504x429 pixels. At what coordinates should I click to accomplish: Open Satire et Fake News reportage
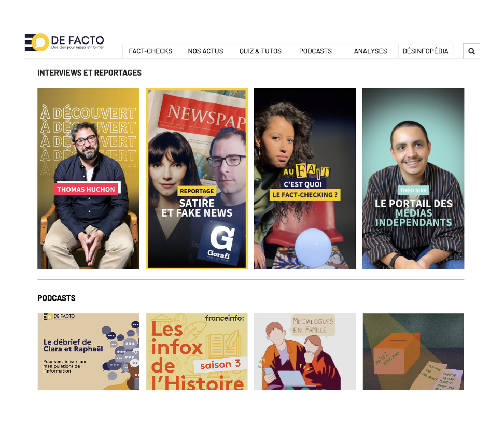(197, 178)
